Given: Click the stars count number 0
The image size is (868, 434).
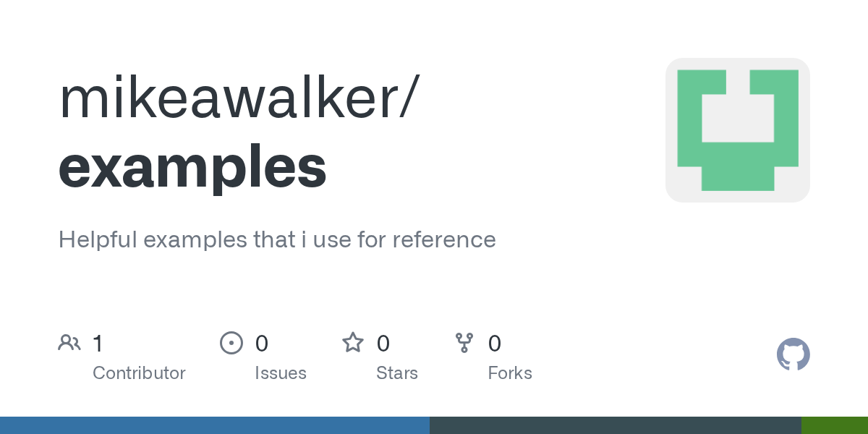Looking at the screenshot, I should pos(383,343).
